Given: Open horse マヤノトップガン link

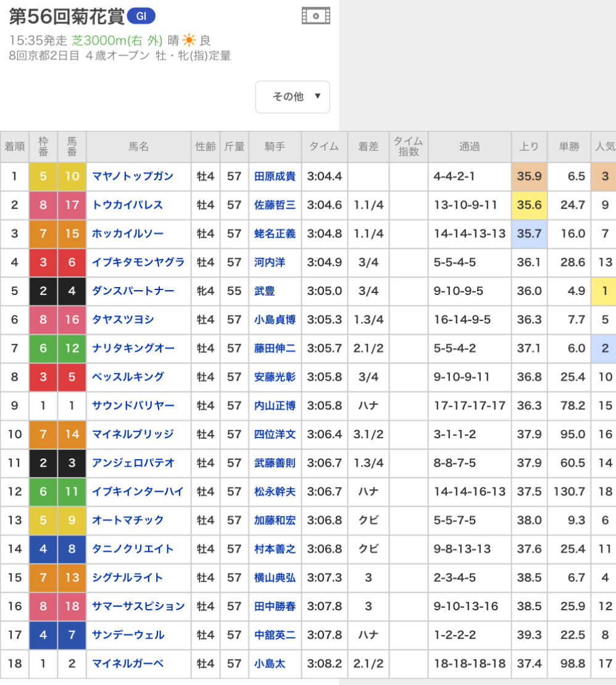Looking at the screenshot, I should [133, 176].
